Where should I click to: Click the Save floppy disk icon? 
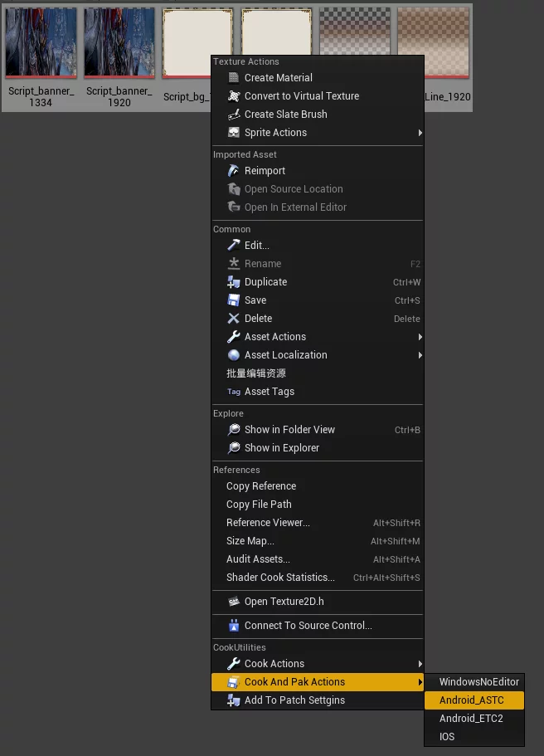coord(234,300)
